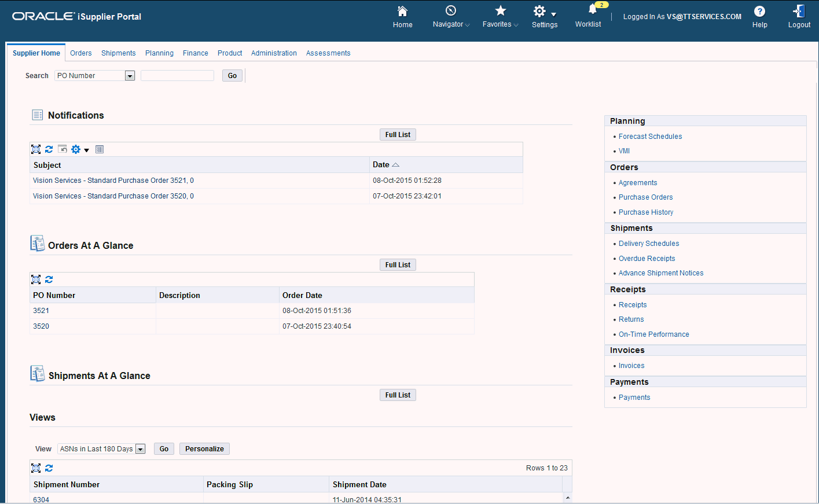Open the Returns link

pos(631,319)
